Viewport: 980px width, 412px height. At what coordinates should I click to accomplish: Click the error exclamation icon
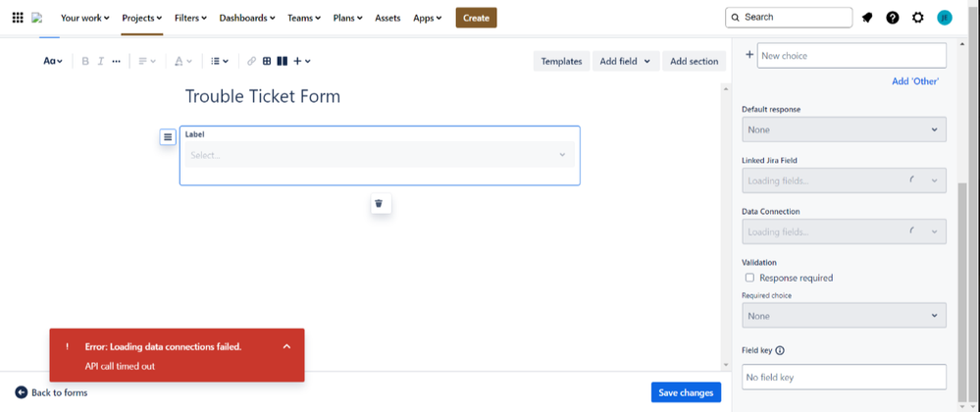click(x=67, y=346)
